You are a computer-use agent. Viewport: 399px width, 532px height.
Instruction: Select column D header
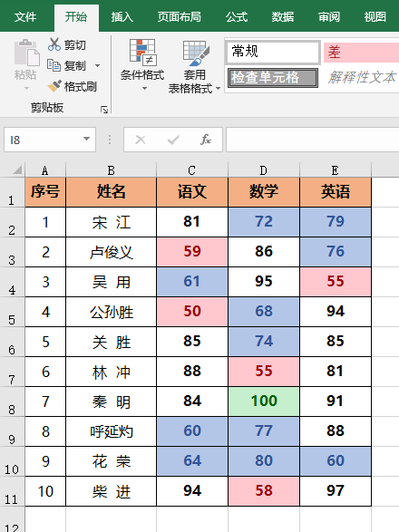(x=264, y=169)
